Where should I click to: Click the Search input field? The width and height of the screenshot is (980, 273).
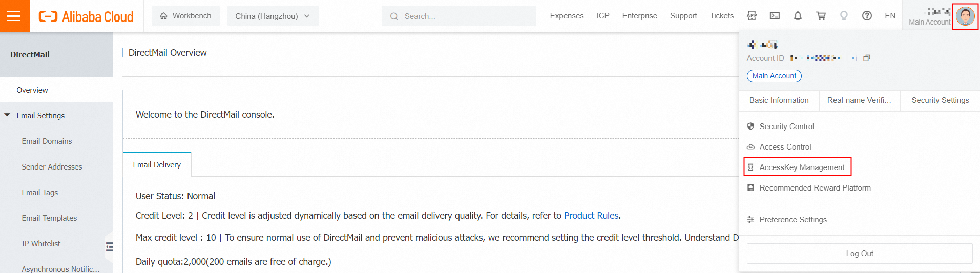tap(461, 16)
